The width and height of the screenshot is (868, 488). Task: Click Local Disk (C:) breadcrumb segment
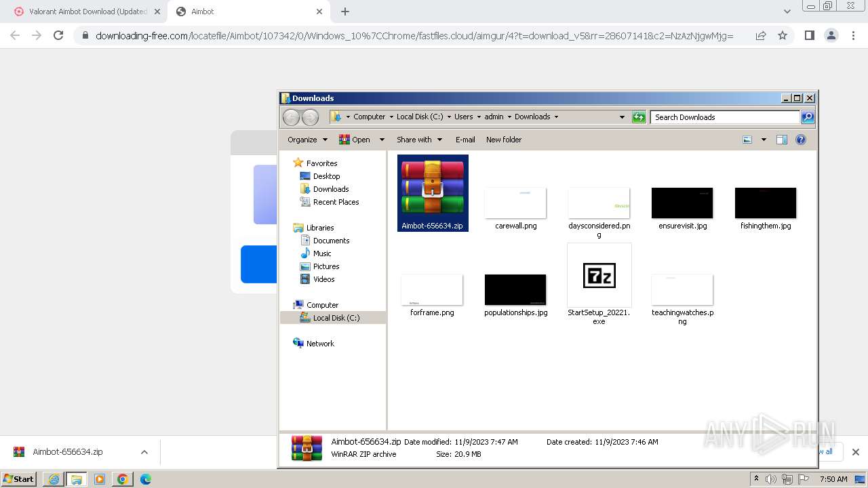pos(419,117)
